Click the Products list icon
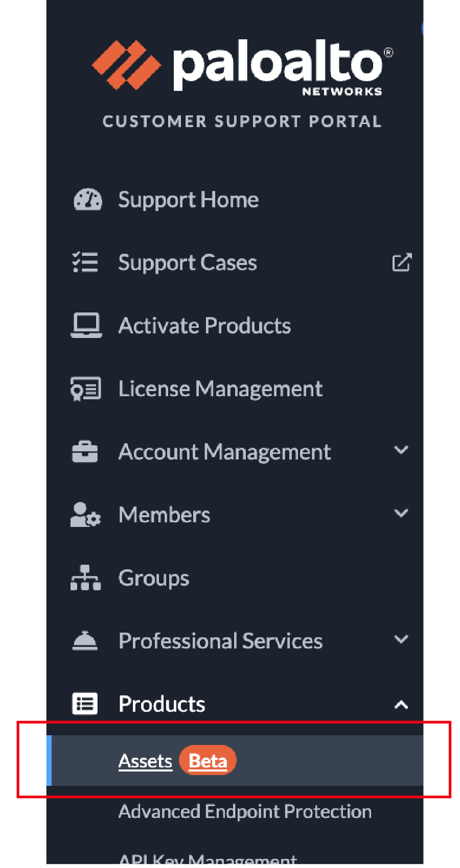Viewport: 460px width, 868px height. [x=85, y=704]
